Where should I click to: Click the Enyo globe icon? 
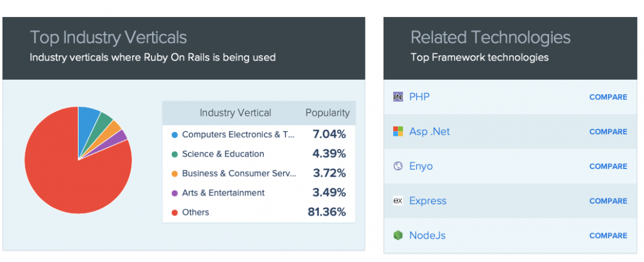click(397, 166)
